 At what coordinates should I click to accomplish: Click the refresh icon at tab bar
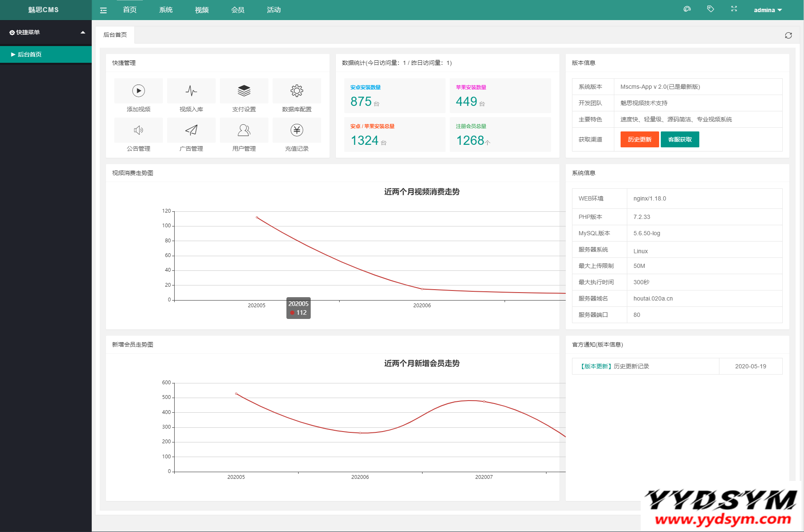(x=788, y=35)
